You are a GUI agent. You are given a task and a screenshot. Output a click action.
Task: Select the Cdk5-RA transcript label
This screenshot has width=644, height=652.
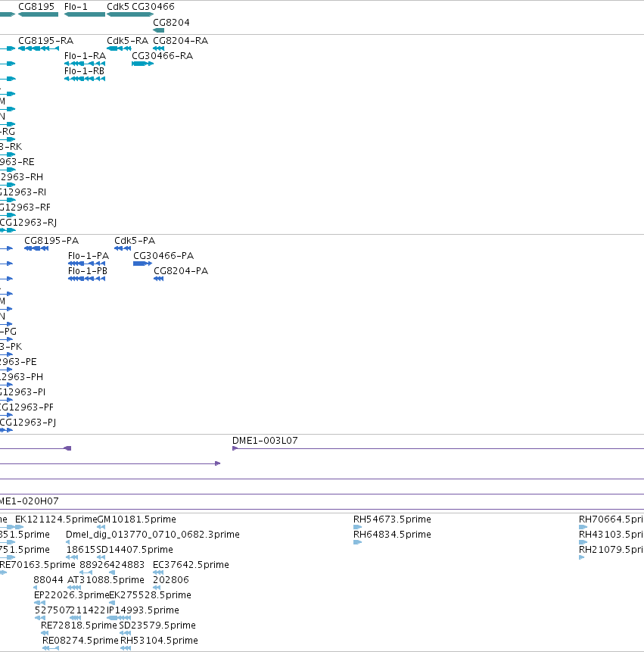click(x=127, y=41)
